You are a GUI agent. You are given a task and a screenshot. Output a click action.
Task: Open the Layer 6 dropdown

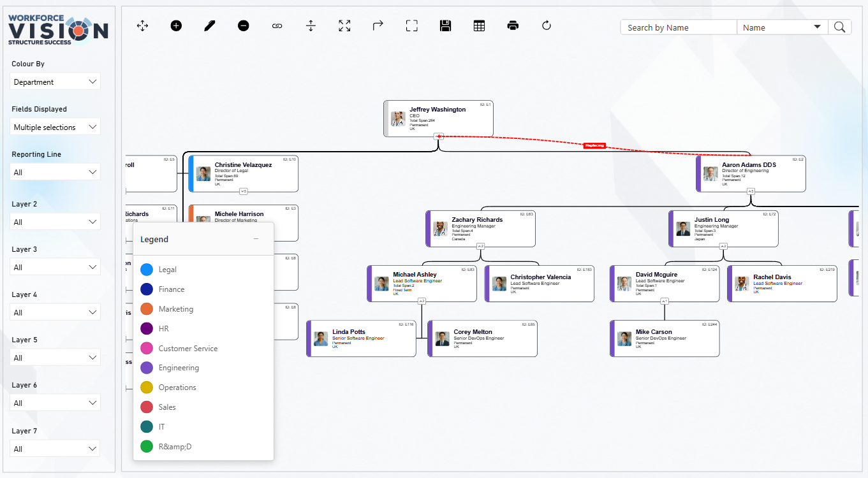[55, 403]
